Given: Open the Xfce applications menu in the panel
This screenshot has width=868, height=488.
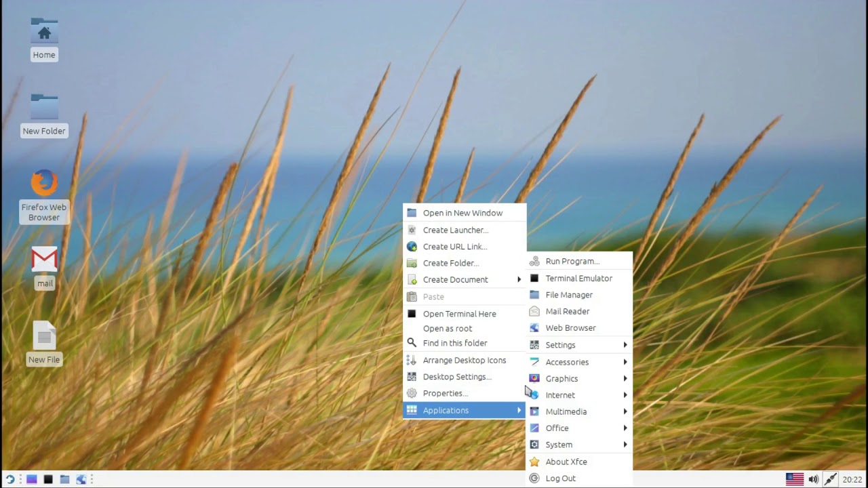Looking at the screenshot, I should [9, 479].
